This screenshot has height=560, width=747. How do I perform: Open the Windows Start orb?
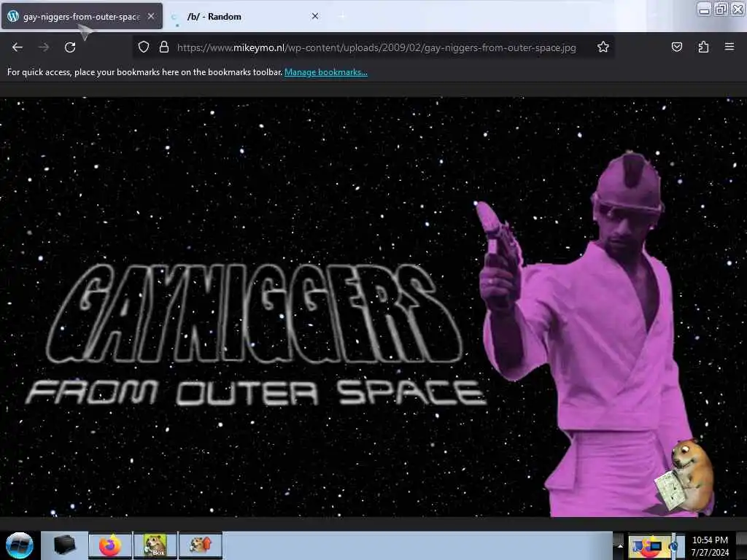(20, 545)
